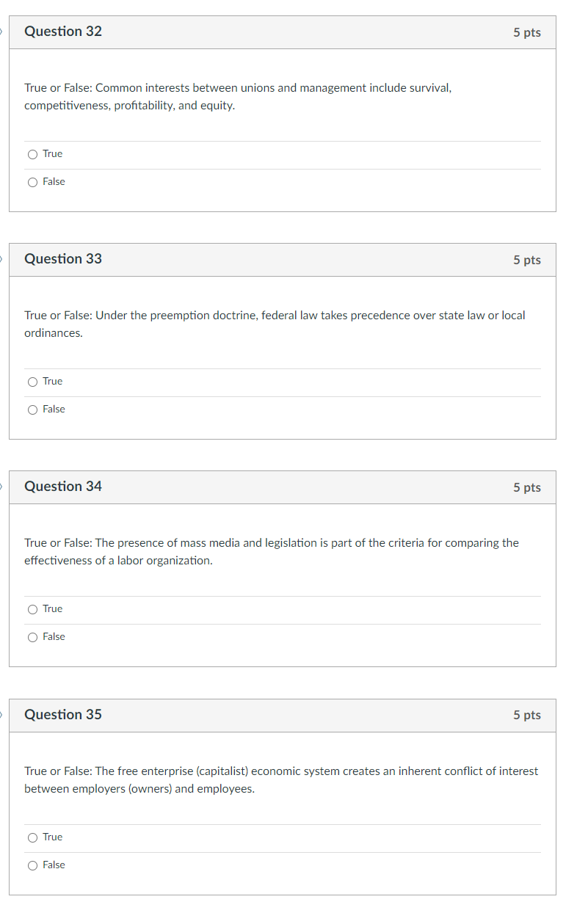Select False for Question 32
This screenshot has width=588, height=913.
[32, 181]
